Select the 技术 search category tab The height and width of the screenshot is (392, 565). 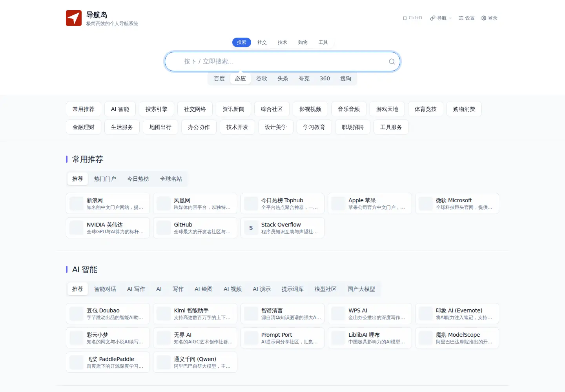[282, 42]
